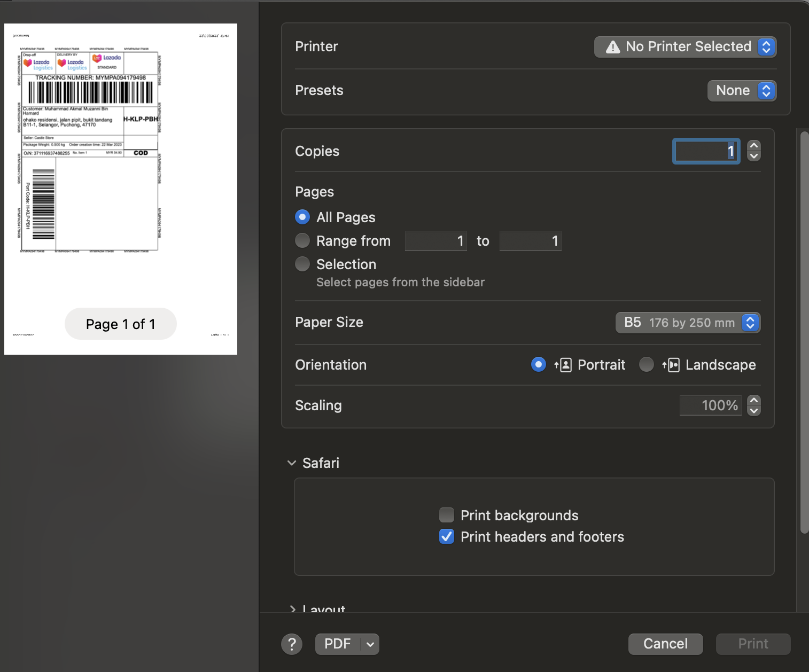This screenshot has width=809, height=672.
Task: Select the Selection pages radio option
Action: tap(302, 264)
